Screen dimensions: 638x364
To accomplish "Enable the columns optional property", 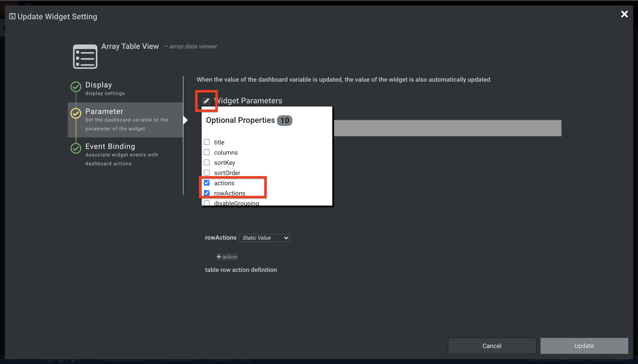I will 207,152.
